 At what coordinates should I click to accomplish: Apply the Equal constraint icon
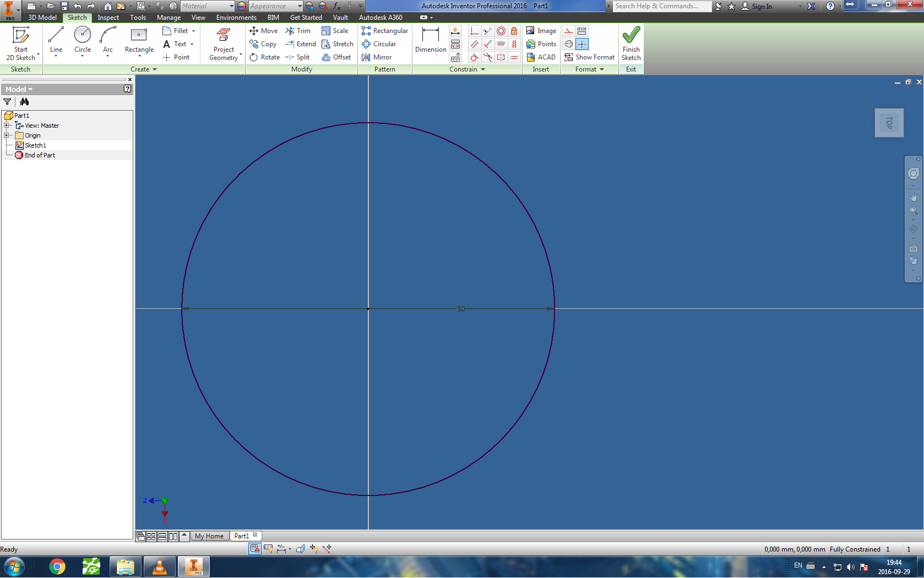[514, 57]
